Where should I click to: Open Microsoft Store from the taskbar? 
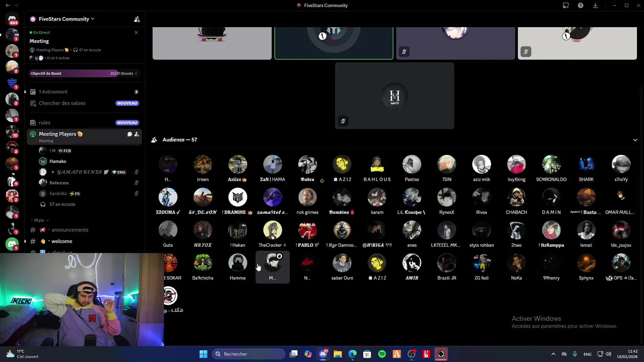click(x=367, y=354)
